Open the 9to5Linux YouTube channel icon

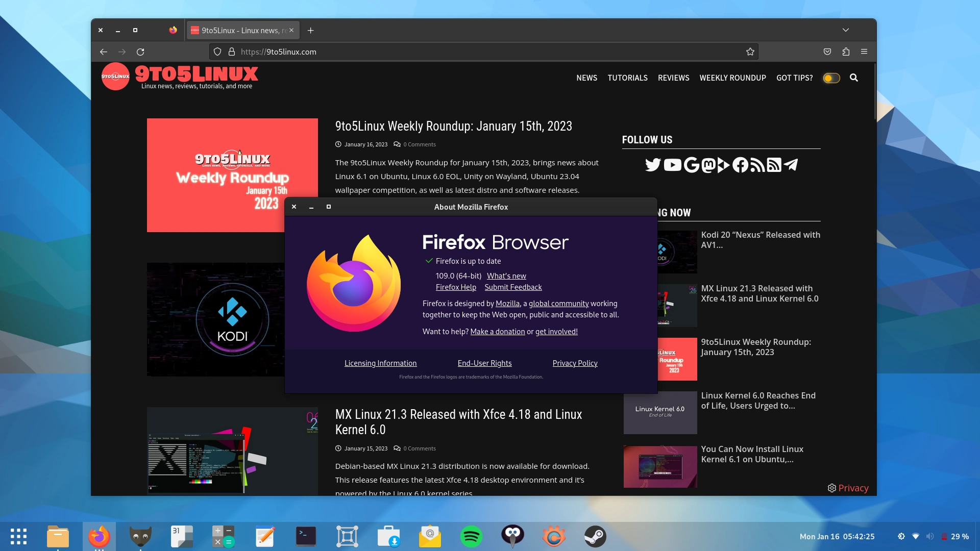(x=672, y=165)
